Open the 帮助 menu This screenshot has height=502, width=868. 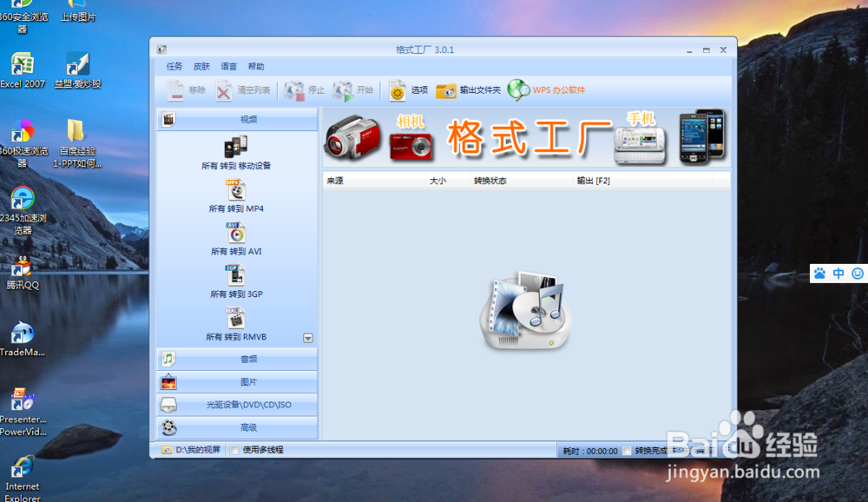pyautogui.click(x=256, y=67)
